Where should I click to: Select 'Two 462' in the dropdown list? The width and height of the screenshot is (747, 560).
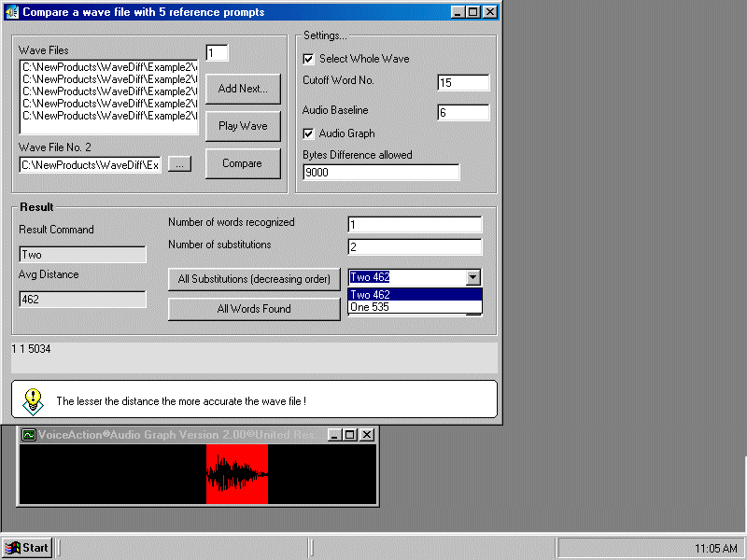[x=415, y=295]
